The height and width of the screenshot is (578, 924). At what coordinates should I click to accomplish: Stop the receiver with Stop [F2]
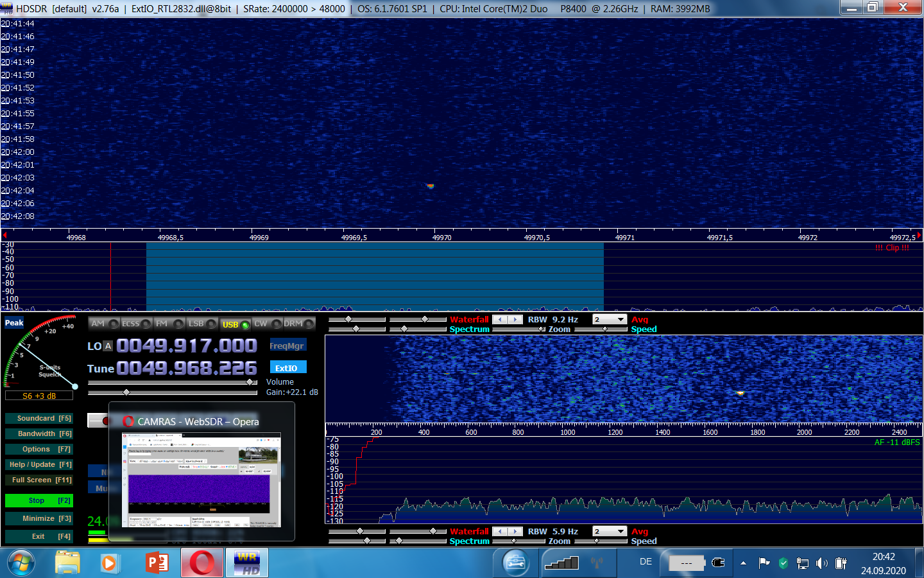38,500
